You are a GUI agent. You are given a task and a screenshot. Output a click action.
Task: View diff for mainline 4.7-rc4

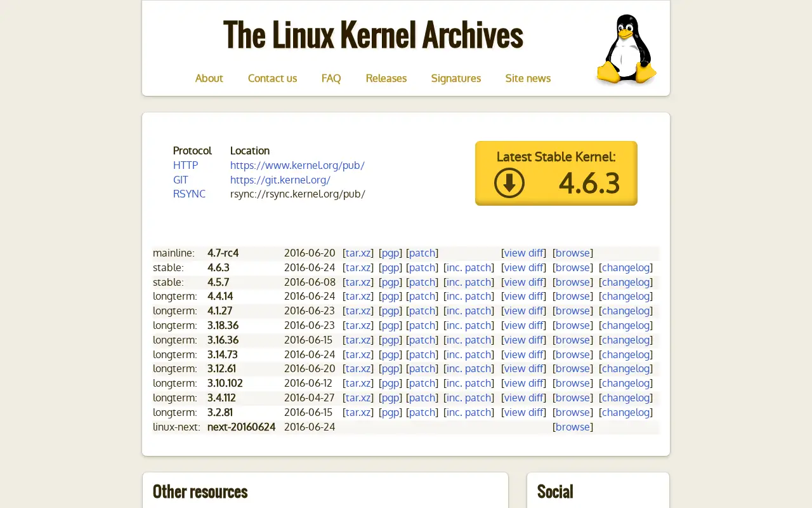click(523, 253)
